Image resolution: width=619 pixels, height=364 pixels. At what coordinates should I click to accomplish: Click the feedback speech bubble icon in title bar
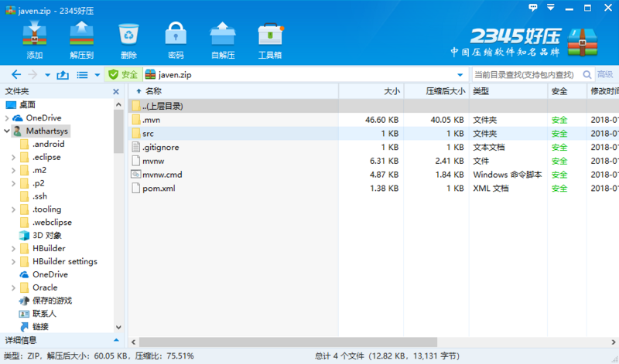(533, 8)
